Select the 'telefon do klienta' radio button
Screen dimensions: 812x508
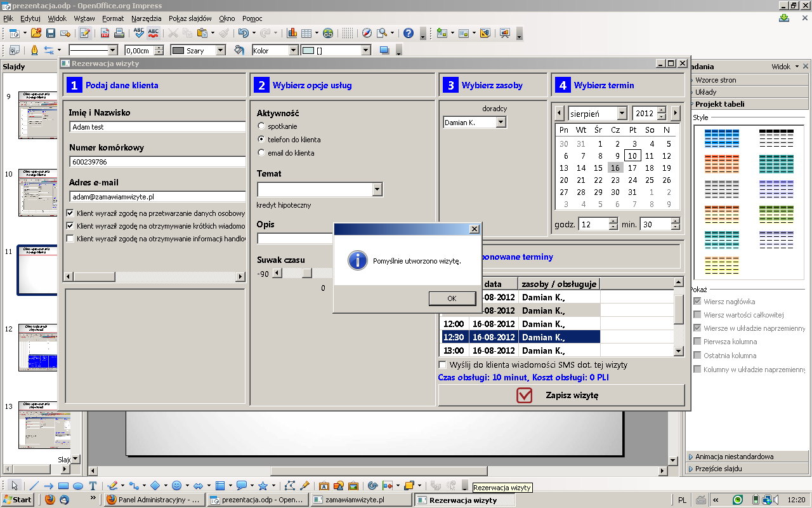tap(261, 140)
